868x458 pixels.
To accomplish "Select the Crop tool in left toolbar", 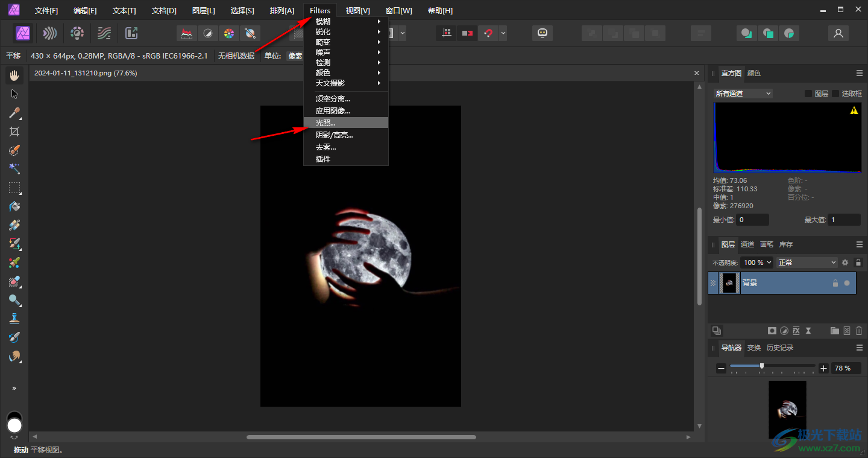I will 14,132.
